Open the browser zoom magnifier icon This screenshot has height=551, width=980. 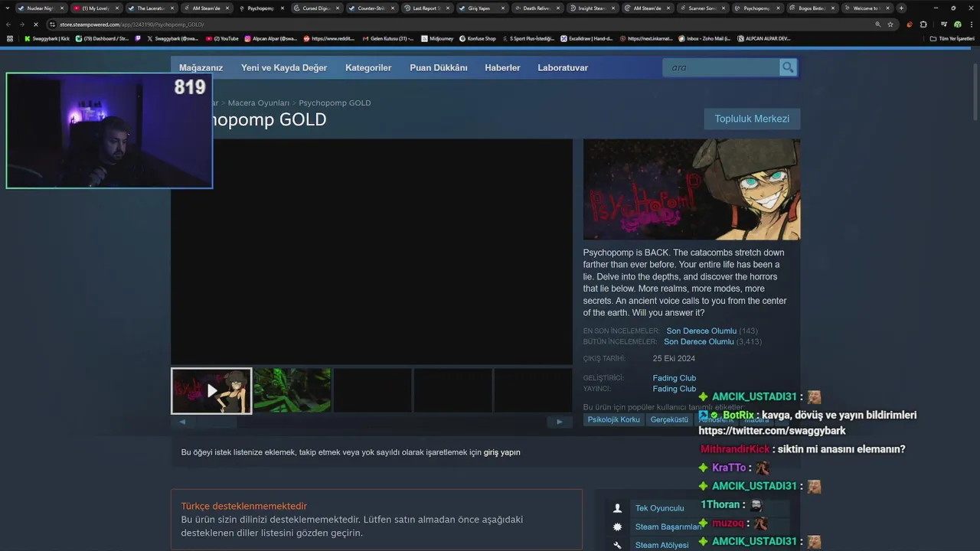[x=877, y=24]
